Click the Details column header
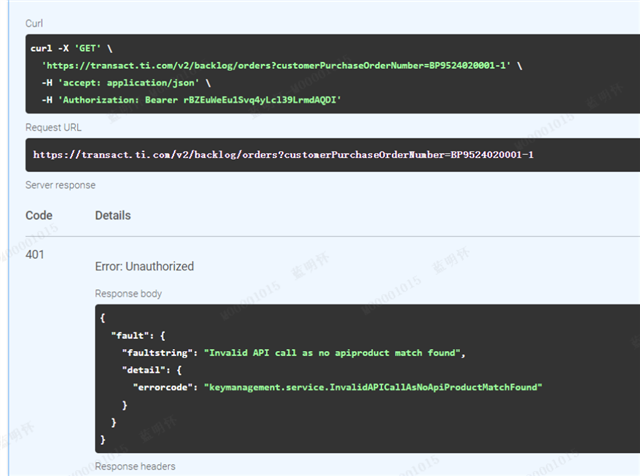640x476 pixels. (113, 215)
